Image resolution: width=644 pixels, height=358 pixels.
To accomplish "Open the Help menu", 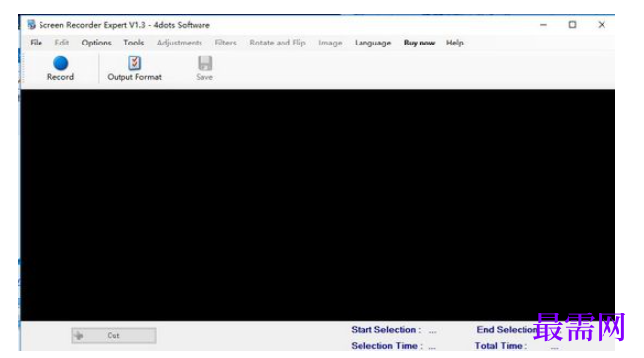I will 455,43.
